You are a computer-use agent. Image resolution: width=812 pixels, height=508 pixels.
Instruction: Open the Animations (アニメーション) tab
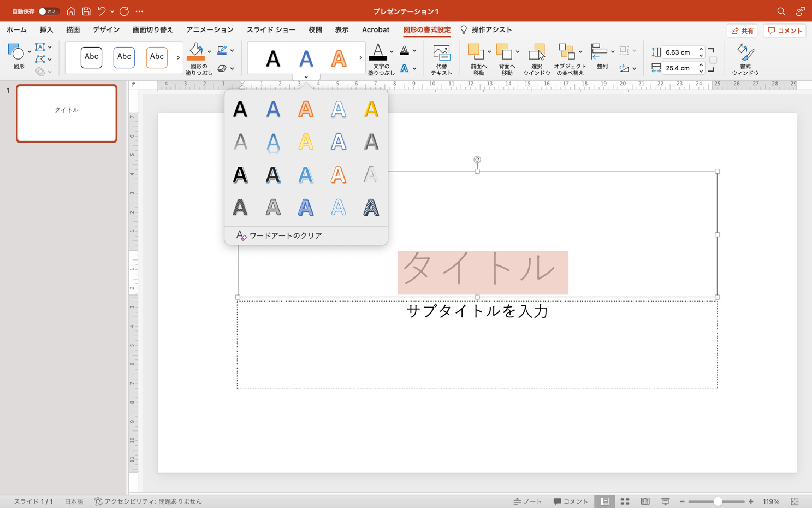pyautogui.click(x=210, y=30)
